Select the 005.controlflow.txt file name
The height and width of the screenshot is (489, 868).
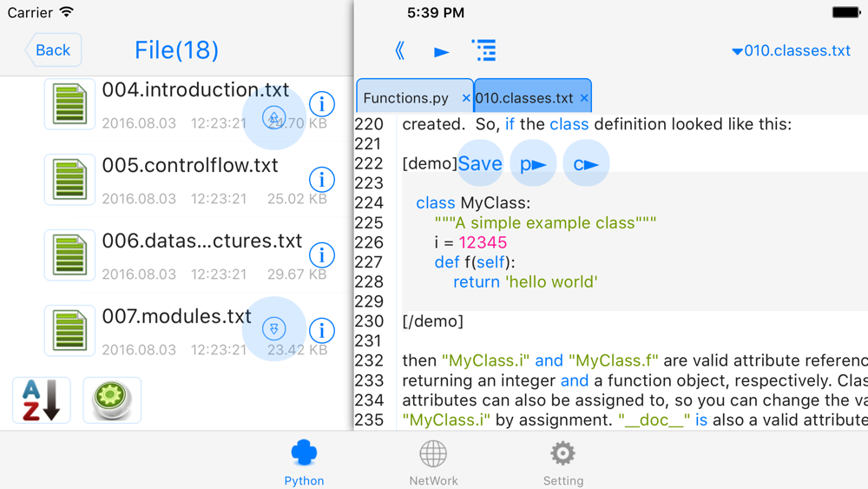click(190, 165)
